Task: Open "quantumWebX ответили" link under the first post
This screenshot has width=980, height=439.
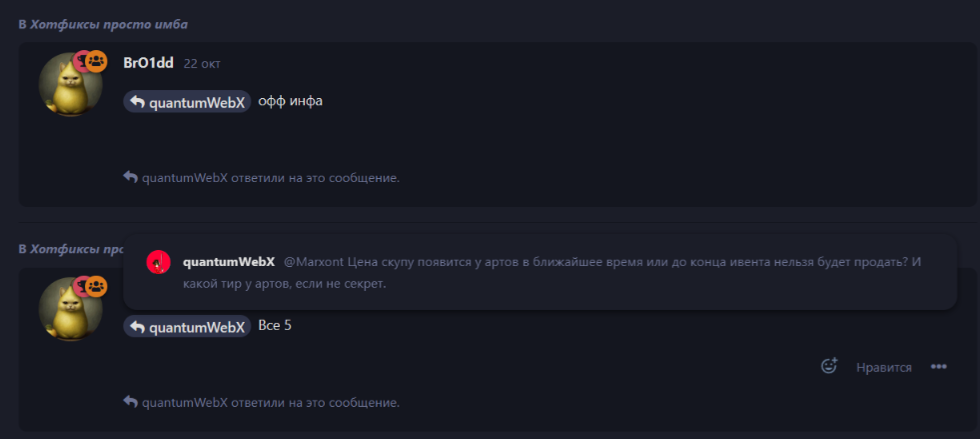Action: (270, 178)
